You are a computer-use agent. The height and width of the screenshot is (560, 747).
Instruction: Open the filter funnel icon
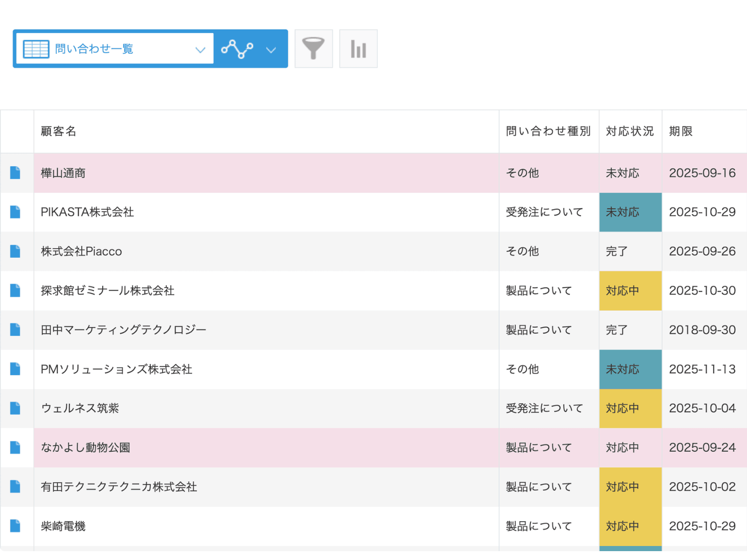point(314,49)
